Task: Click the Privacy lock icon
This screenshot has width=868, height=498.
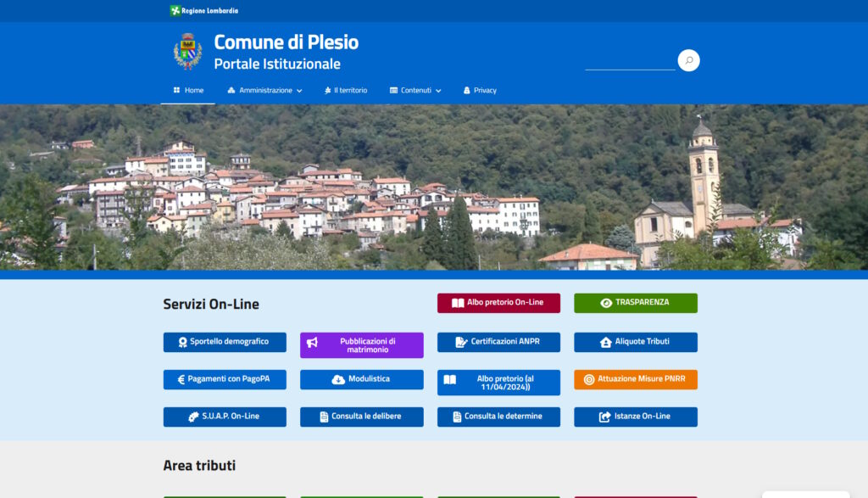Action: (467, 90)
